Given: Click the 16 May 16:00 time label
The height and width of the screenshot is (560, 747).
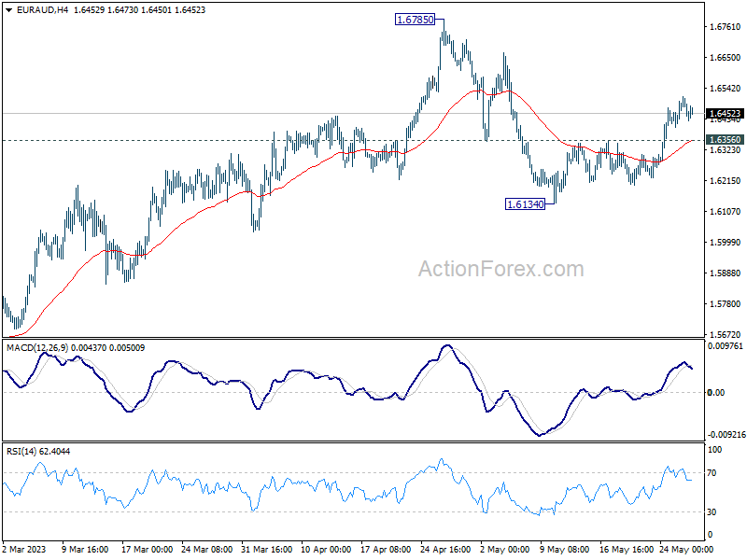Looking at the screenshot, I should click(626, 550).
